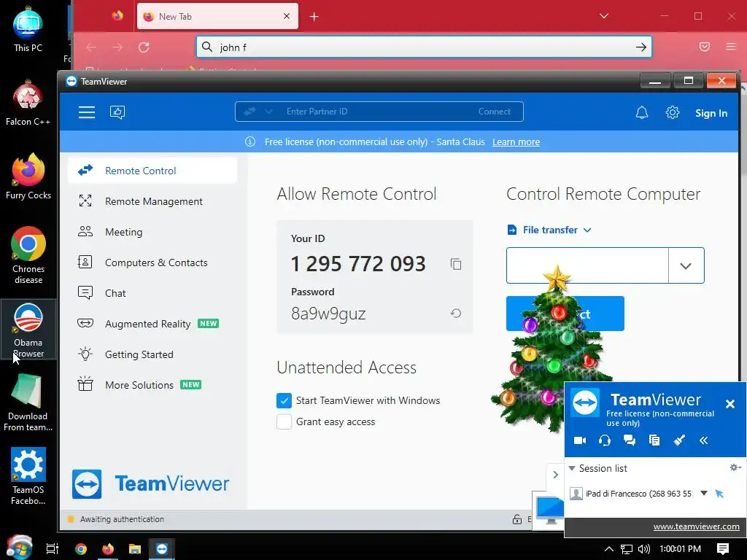This screenshot has height=560, width=747.
Task: Expand the File transfer mode dropdown
Action: click(549, 230)
